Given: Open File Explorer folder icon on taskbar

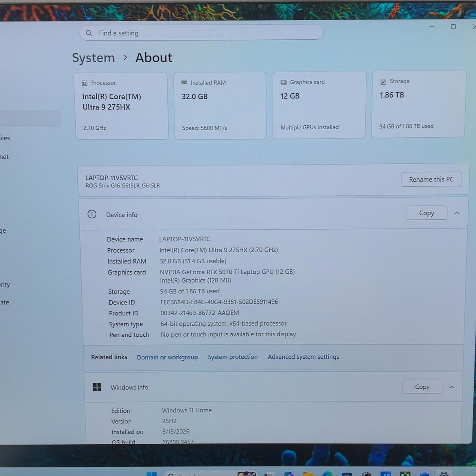Looking at the screenshot, I should point(308,474).
